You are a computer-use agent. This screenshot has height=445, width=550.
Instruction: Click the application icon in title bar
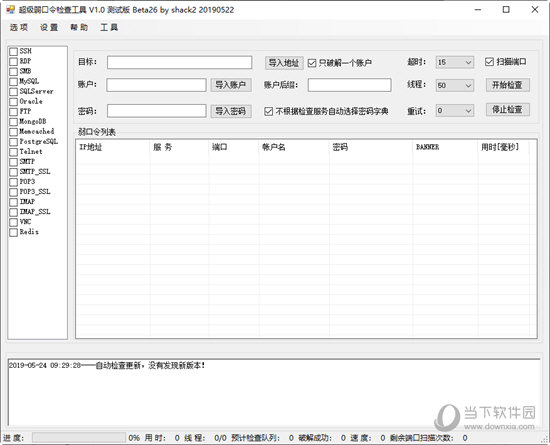[x=11, y=9]
